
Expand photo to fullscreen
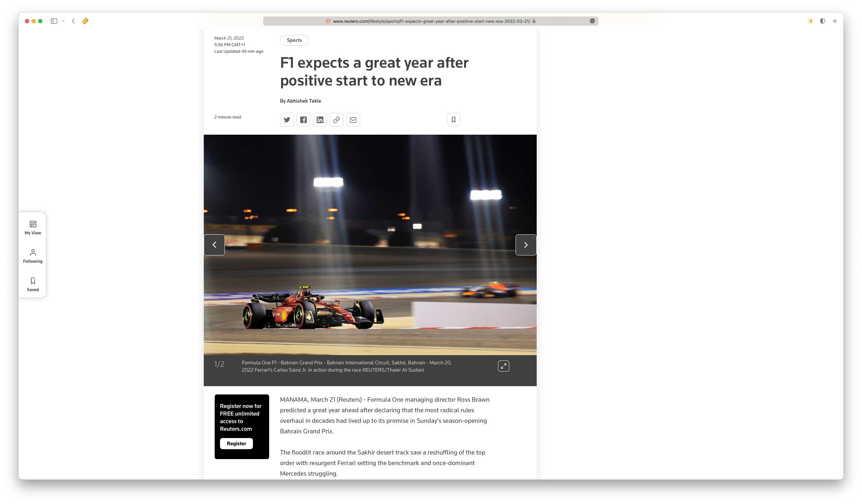click(x=503, y=366)
